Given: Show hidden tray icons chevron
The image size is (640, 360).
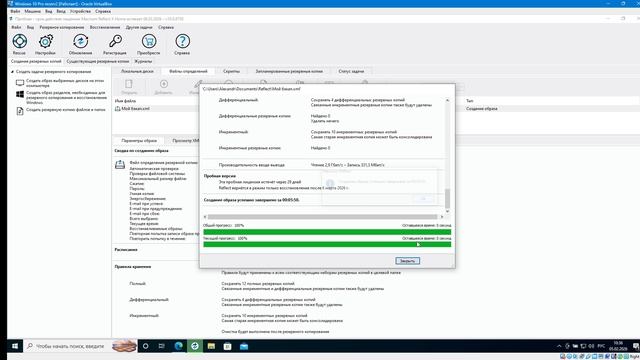Looking at the screenshot, I should click(559, 346).
